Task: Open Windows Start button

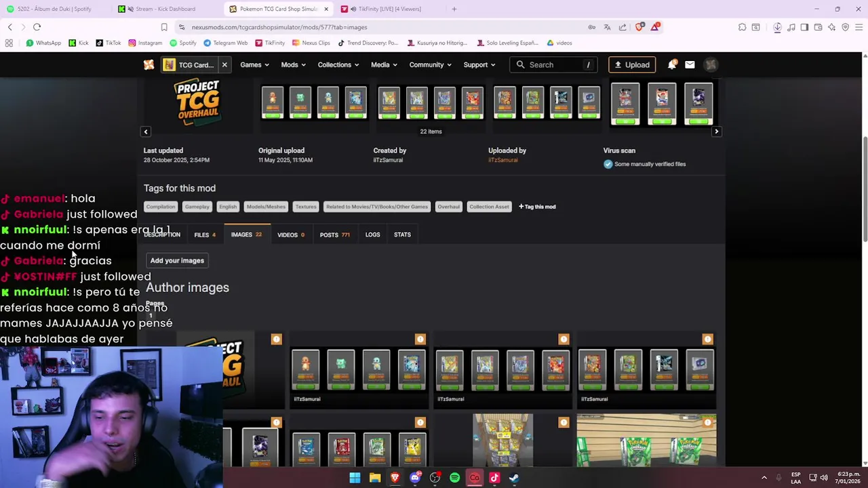Action: pyautogui.click(x=355, y=478)
